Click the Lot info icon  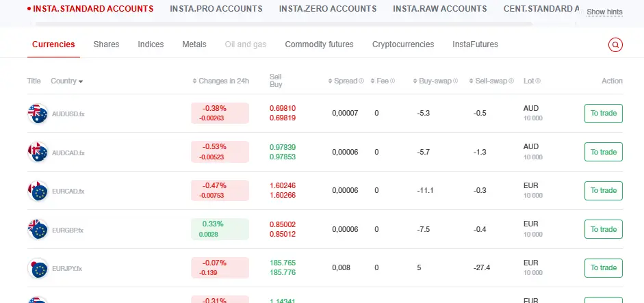coord(538,81)
